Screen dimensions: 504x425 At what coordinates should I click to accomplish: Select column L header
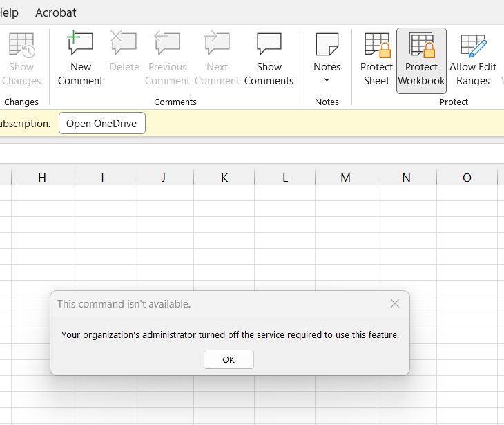coord(284,178)
